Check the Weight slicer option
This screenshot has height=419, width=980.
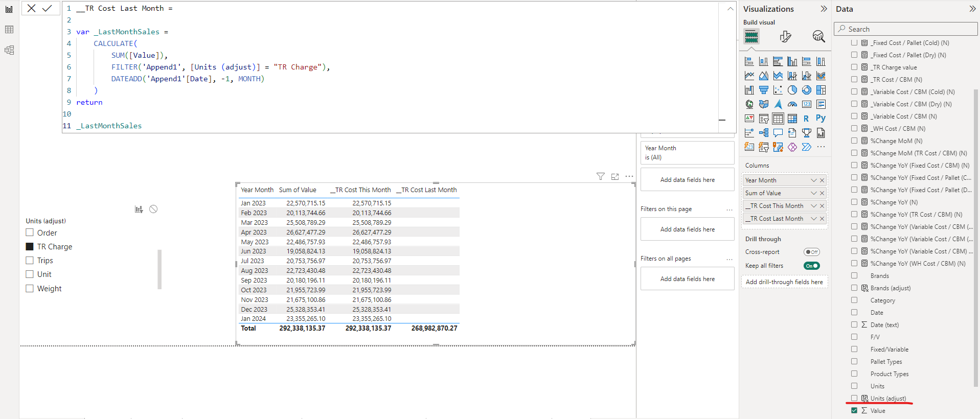tap(30, 288)
